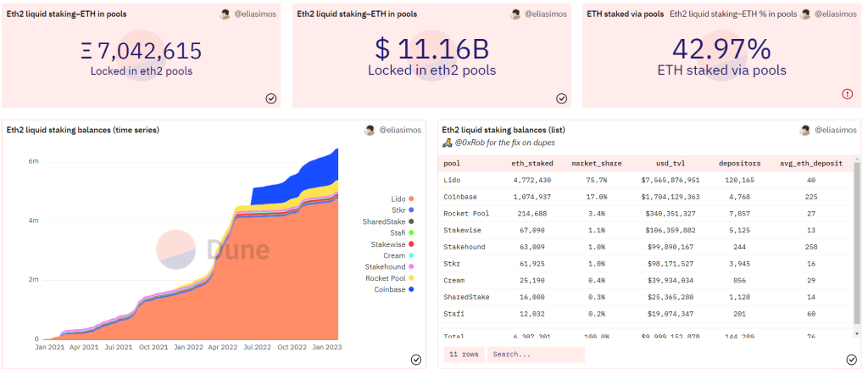This screenshot has width=868, height=369.
Task: Open @eliasimos link on $11.16B panel
Action: point(546,14)
